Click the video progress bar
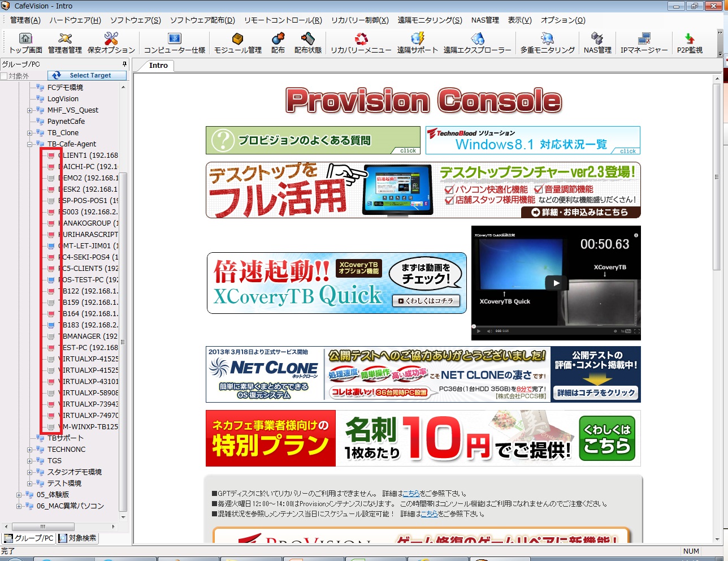 tap(556, 327)
